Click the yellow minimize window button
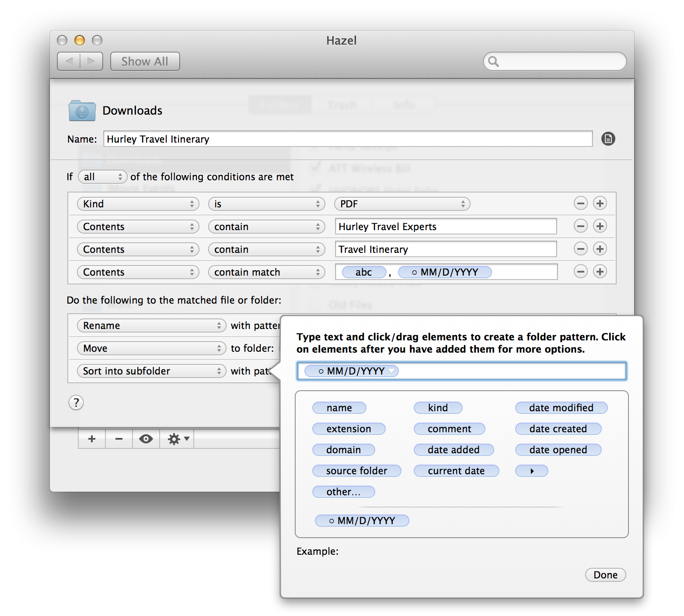Viewport: 684px width, 616px height. pos(80,40)
